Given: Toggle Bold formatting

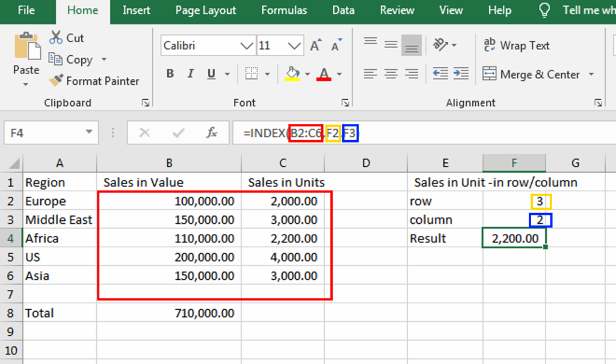Looking at the screenshot, I should [170, 74].
